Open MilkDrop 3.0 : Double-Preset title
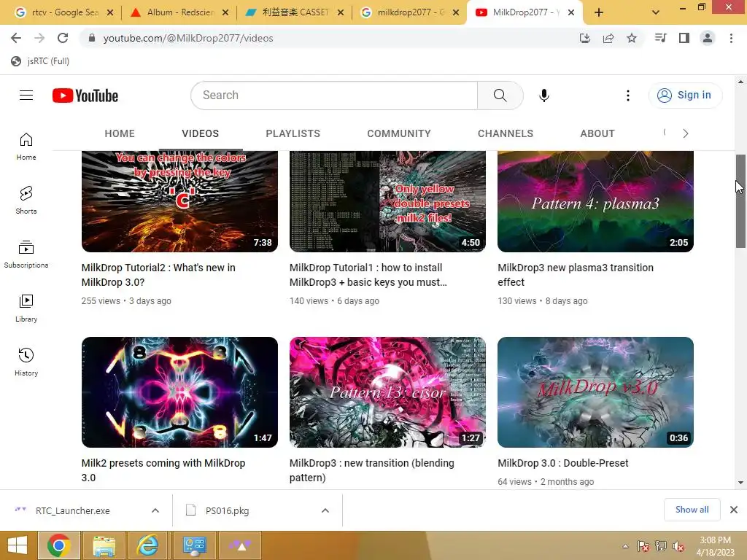 [562, 463]
